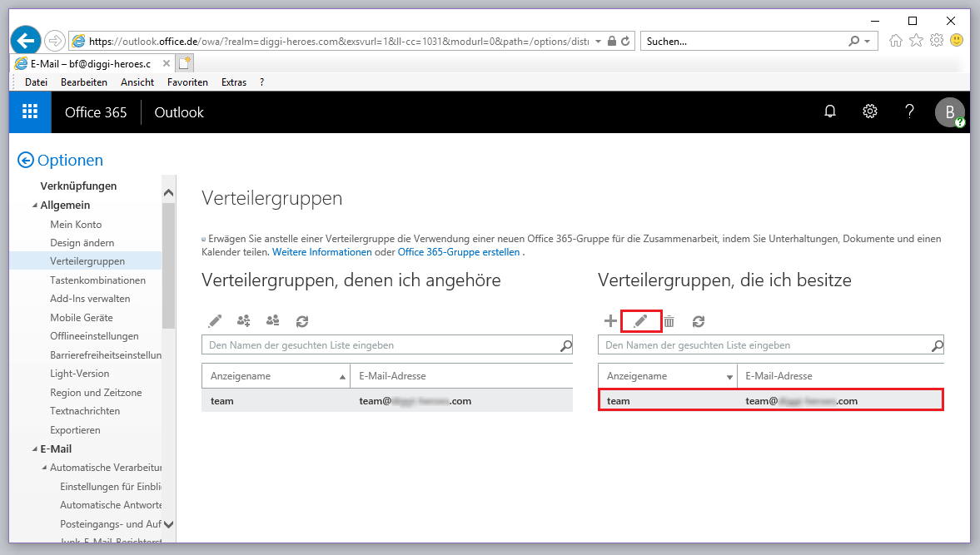Click the smiley feedback icon
Image resolution: width=980 pixels, height=555 pixels.
[957, 41]
